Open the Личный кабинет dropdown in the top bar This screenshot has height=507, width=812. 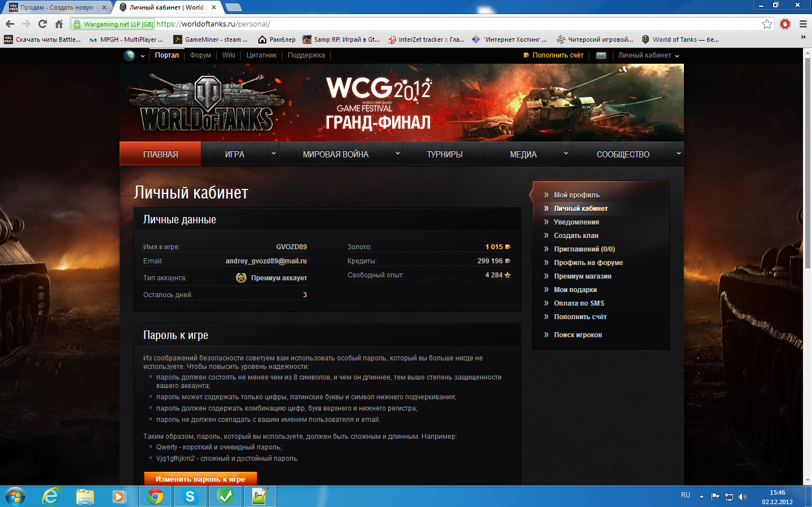pyautogui.click(x=648, y=55)
